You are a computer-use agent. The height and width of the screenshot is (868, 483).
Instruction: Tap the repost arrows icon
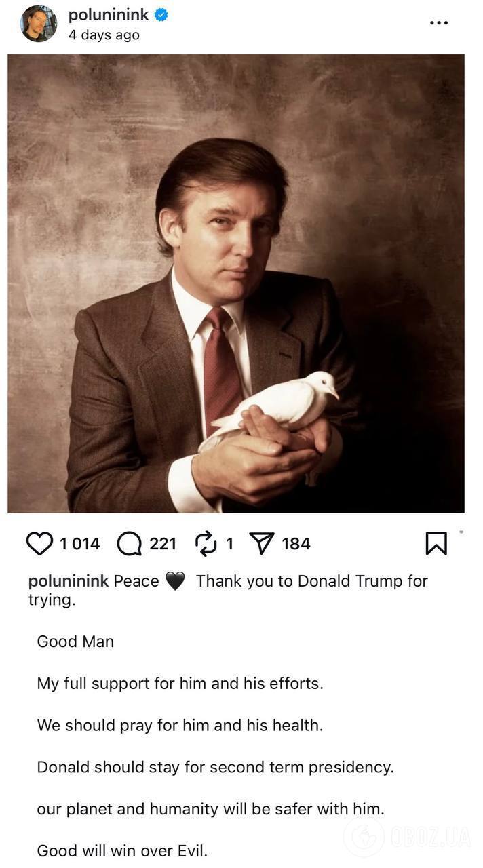[204, 543]
